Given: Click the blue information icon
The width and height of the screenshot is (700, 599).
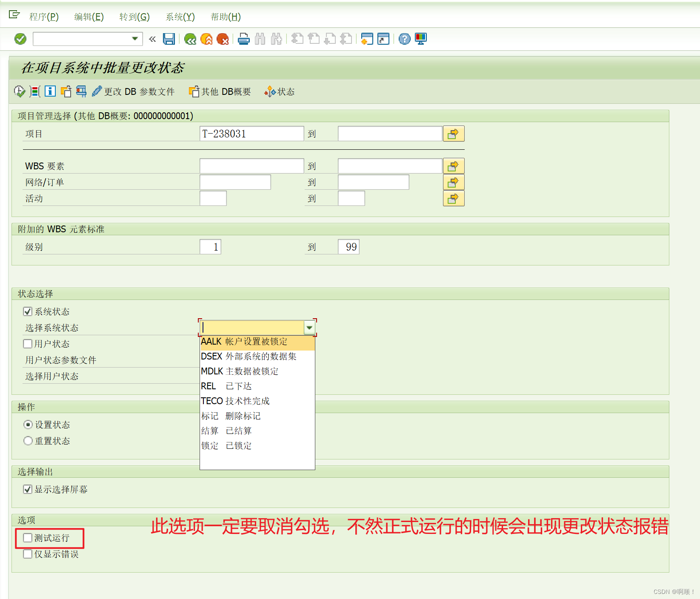Looking at the screenshot, I should click(x=50, y=91).
